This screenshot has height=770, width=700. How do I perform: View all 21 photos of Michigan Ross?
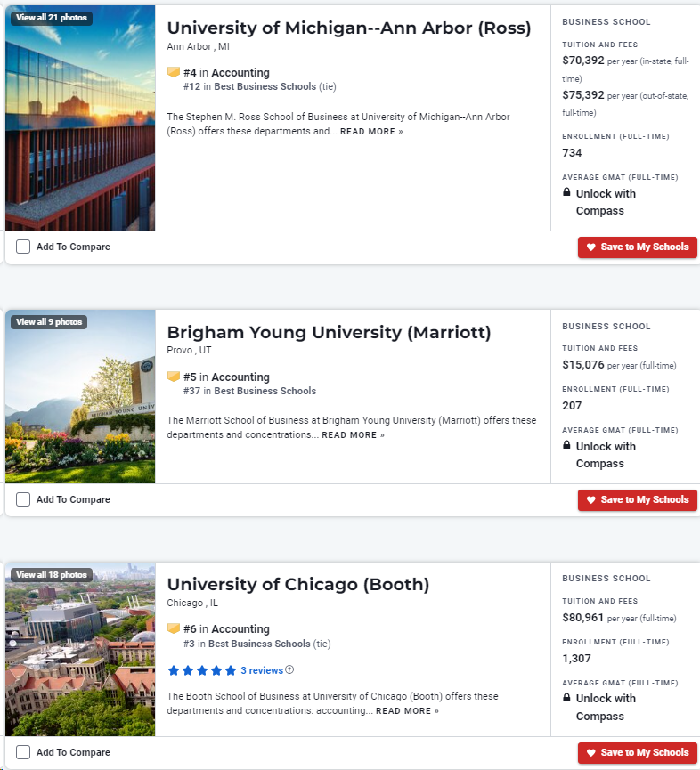tap(52, 18)
